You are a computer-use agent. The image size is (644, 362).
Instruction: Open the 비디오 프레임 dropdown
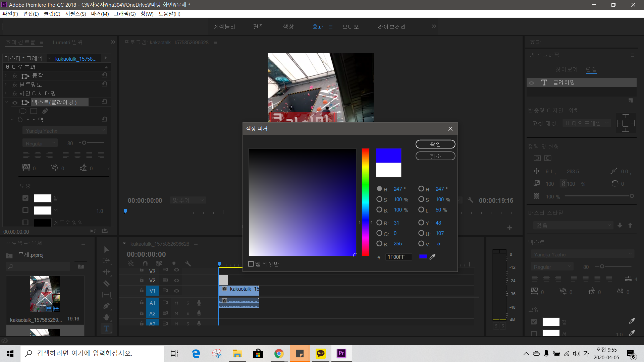(x=586, y=123)
